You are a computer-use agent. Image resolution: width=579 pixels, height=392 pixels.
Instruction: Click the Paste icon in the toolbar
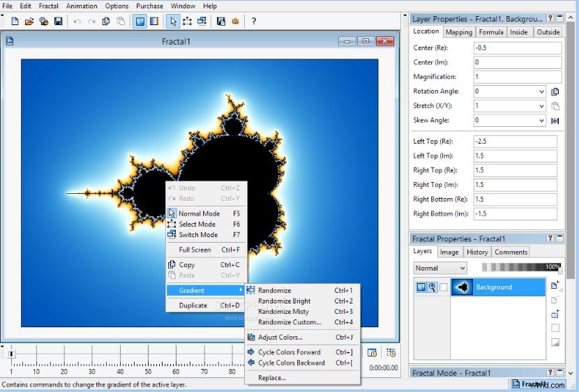coord(121,22)
